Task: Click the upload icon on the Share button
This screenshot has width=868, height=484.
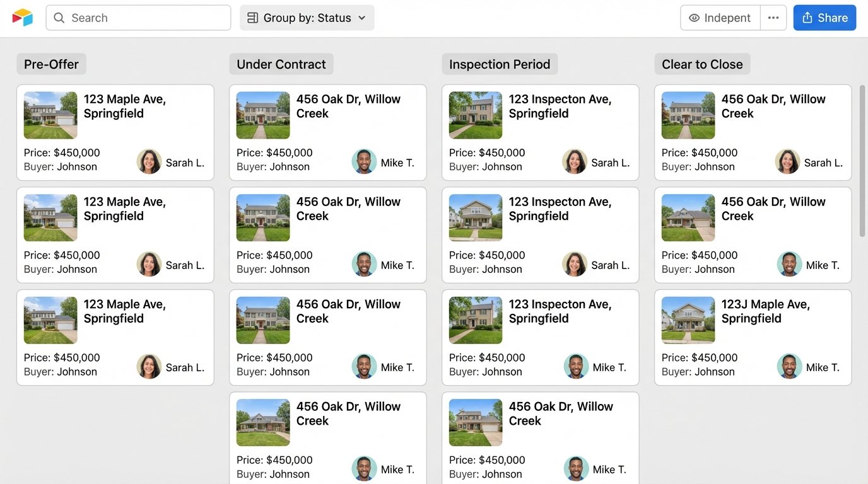Action: click(809, 17)
